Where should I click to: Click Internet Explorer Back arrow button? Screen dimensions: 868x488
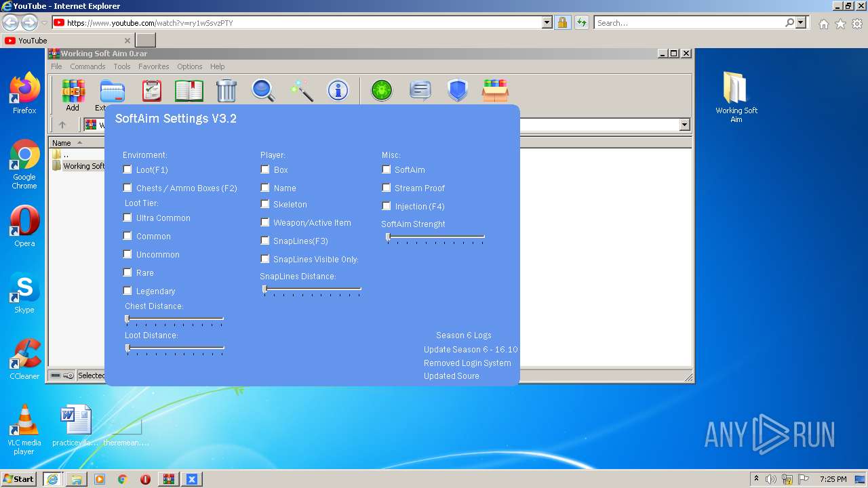point(11,23)
